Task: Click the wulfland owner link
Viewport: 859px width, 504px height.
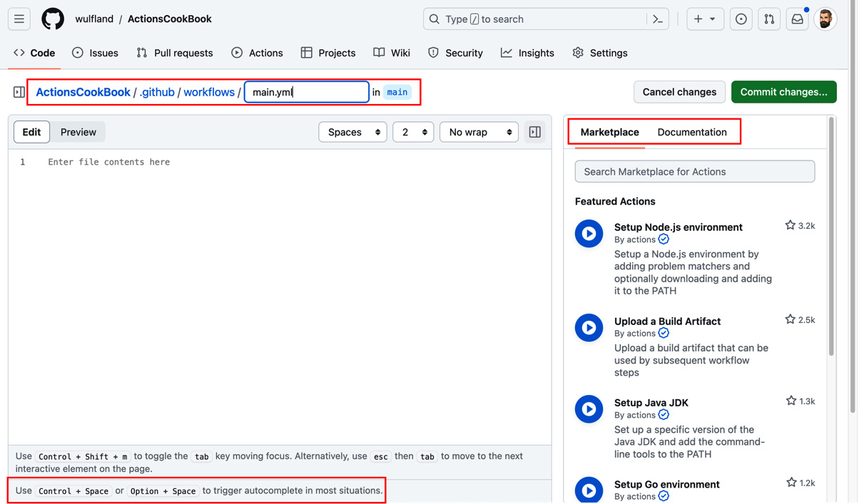Action: 94,19
